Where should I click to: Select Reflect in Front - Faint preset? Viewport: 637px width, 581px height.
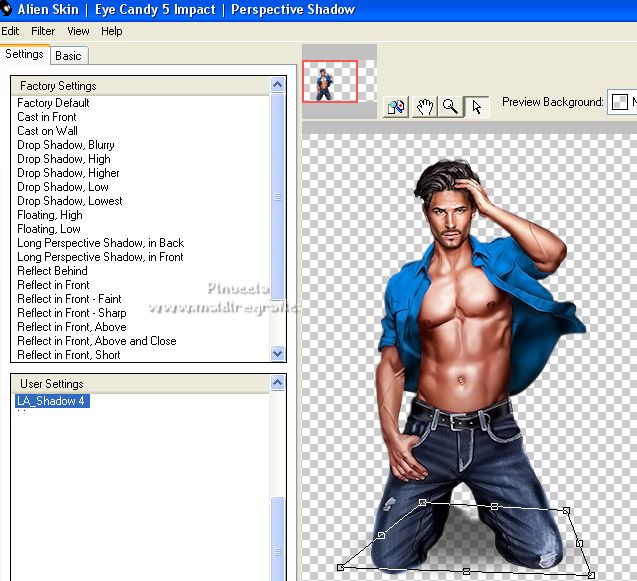[x=69, y=299]
